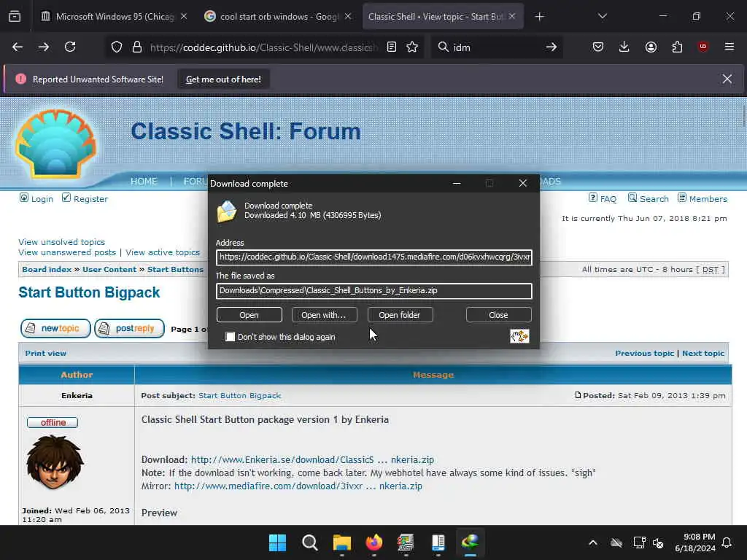Click the file saved as field
Image resolution: width=747 pixels, height=560 pixels.
[x=374, y=291]
